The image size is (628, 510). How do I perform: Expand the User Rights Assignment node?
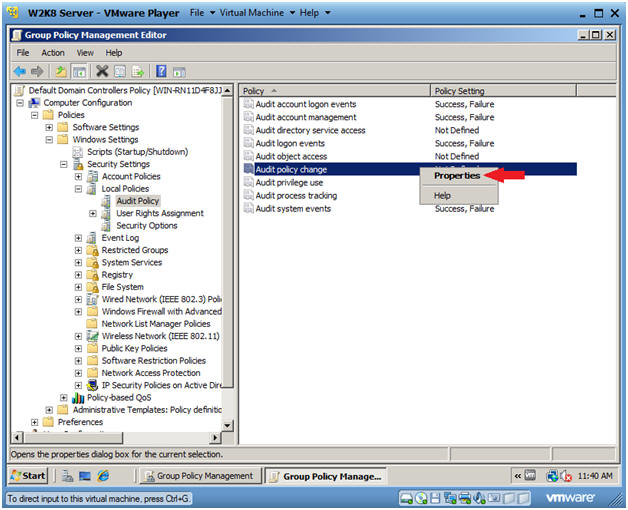coord(93,214)
